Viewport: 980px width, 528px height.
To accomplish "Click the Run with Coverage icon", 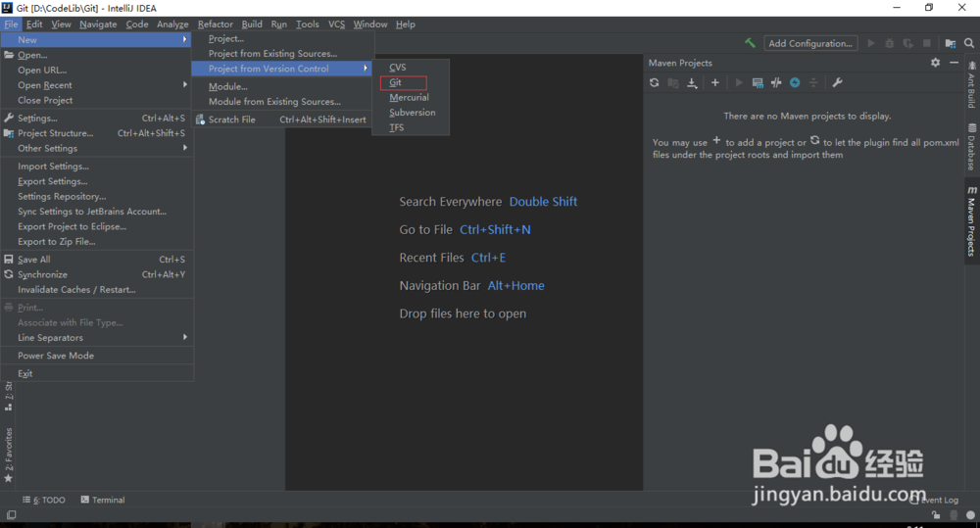I will 907,43.
